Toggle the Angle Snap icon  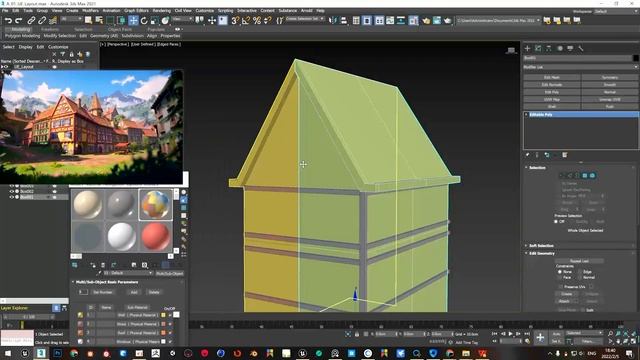click(246, 20)
